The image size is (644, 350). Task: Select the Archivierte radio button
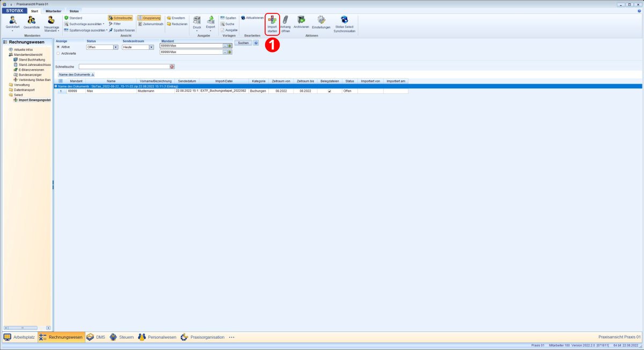click(58, 54)
